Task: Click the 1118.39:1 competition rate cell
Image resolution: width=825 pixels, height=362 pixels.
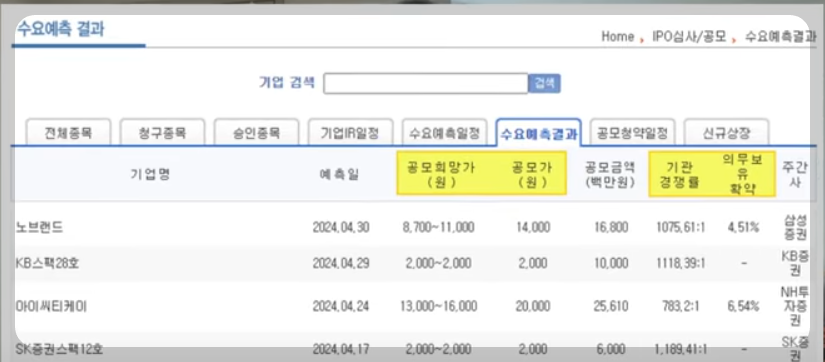Action: coord(680,263)
